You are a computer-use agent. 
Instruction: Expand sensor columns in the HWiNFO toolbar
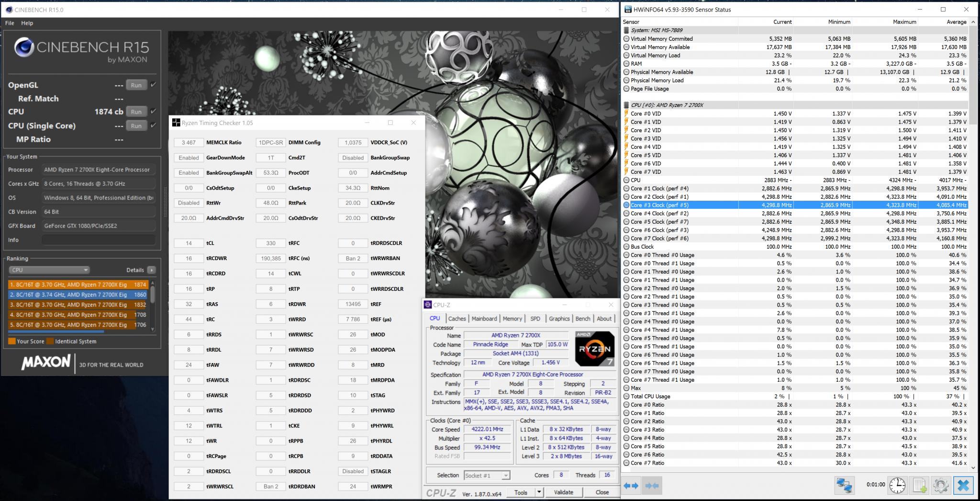click(631, 485)
